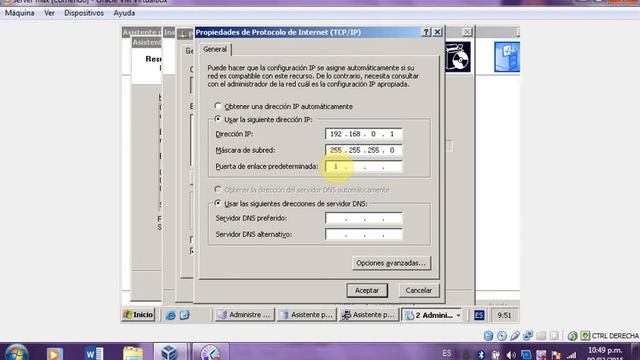The width and height of the screenshot is (640, 360).
Task: Click the guest clock showing 9:51
Action: tap(504, 315)
